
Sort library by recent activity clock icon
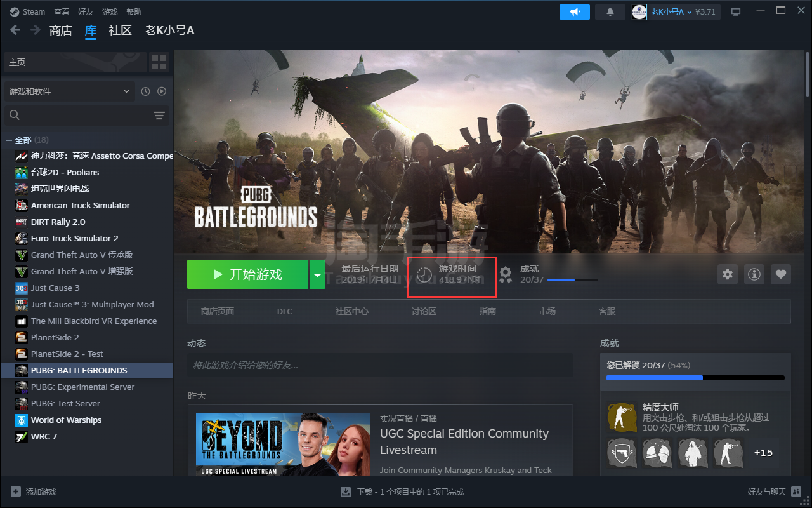pos(145,91)
